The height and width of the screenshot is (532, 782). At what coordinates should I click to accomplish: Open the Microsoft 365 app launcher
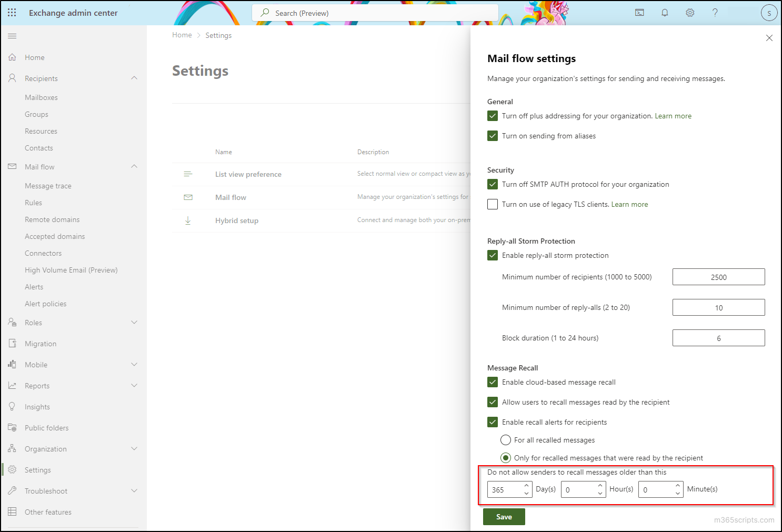point(12,12)
